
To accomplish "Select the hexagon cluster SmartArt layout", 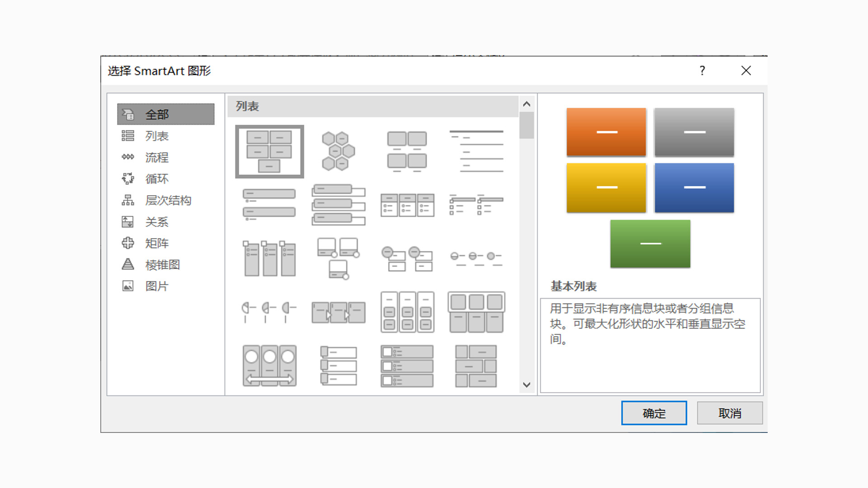I will coord(338,151).
